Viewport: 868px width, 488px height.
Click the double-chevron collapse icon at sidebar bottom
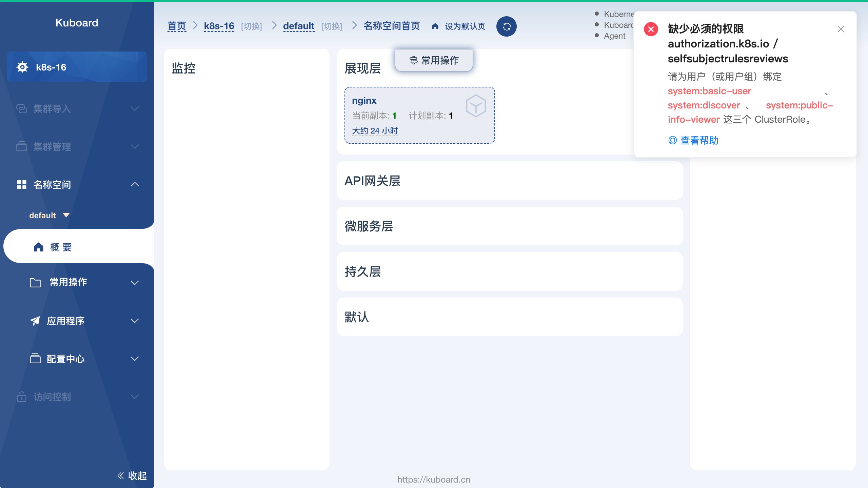coord(121,475)
